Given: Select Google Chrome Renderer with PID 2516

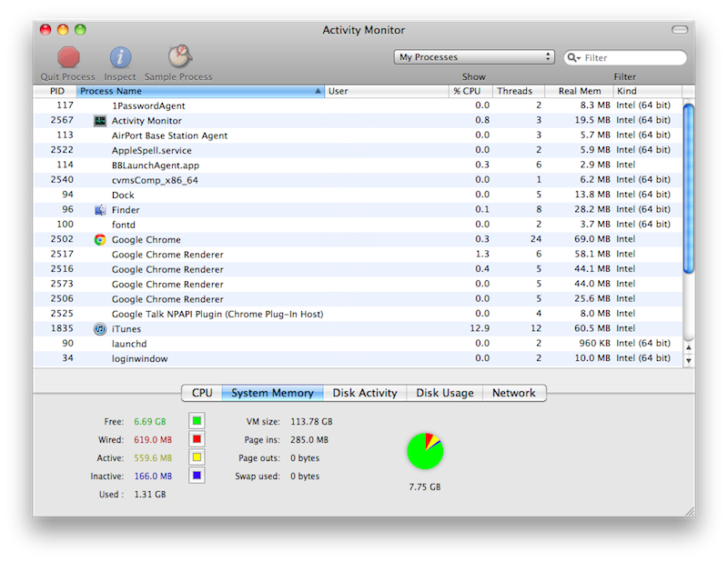Looking at the screenshot, I should tap(358, 269).
